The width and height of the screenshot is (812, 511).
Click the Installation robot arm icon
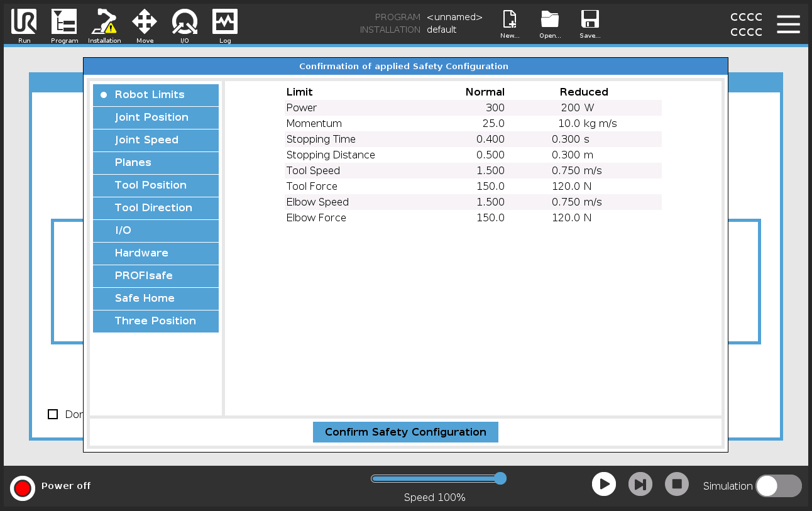(x=104, y=23)
